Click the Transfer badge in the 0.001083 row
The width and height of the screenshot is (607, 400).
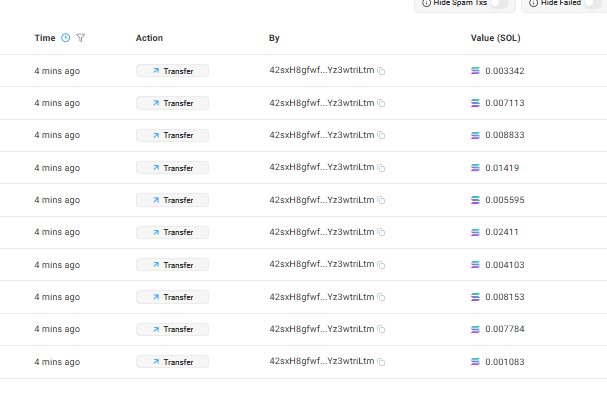[x=172, y=362]
